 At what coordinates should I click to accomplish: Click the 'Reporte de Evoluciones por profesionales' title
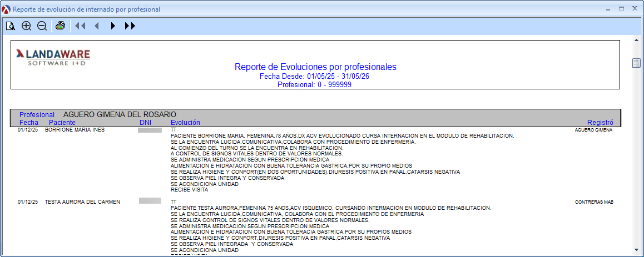pyautogui.click(x=315, y=67)
